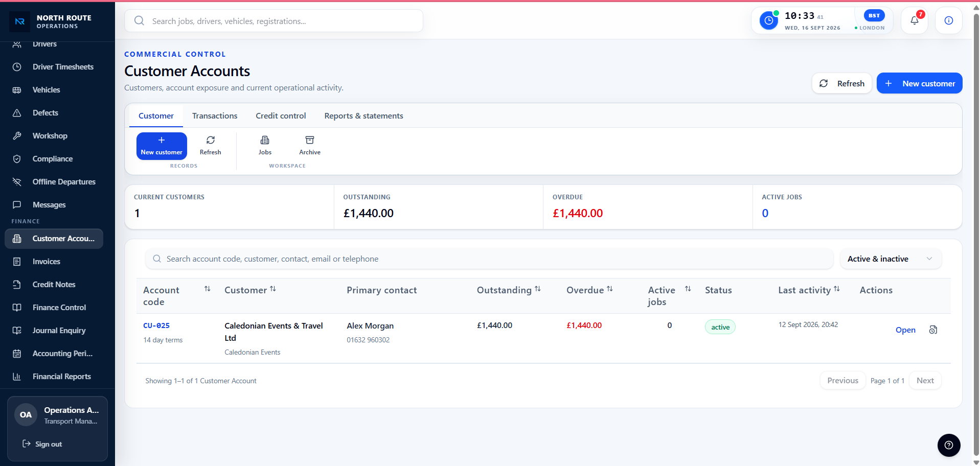This screenshot has height=466, width=980.
Task: Open Financial Reports in sidebar
Action: pos(54,377)
